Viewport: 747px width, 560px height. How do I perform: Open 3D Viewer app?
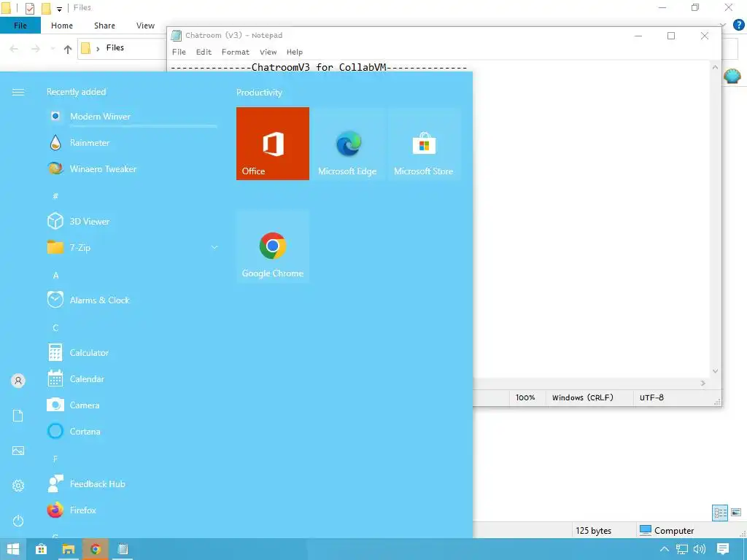coord(132,221)
